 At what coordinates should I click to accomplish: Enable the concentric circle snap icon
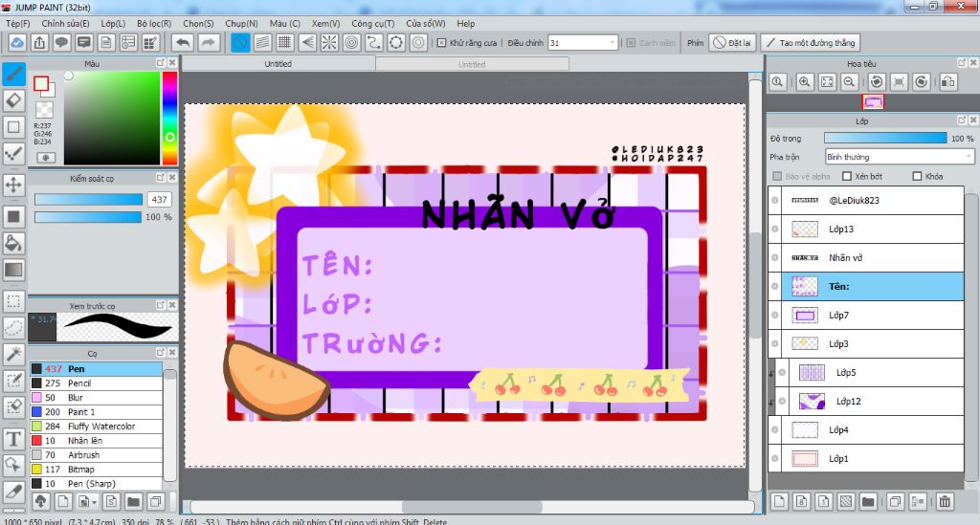coord(352,42)
